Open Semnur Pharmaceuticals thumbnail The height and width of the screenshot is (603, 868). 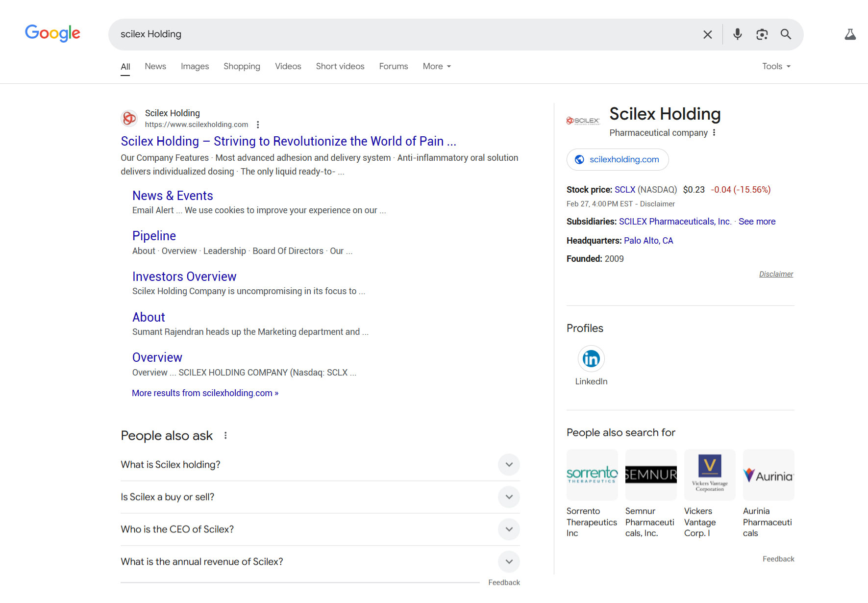pyautogui.click(x=651, y=475)
